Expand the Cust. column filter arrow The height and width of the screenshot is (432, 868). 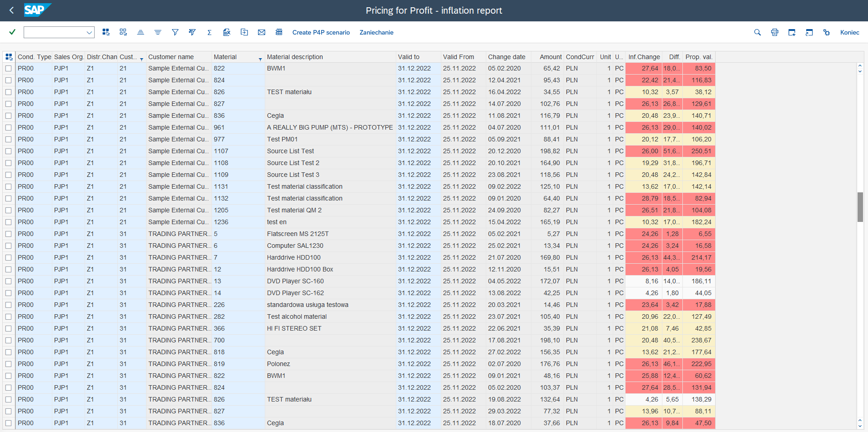pos(141,59)
